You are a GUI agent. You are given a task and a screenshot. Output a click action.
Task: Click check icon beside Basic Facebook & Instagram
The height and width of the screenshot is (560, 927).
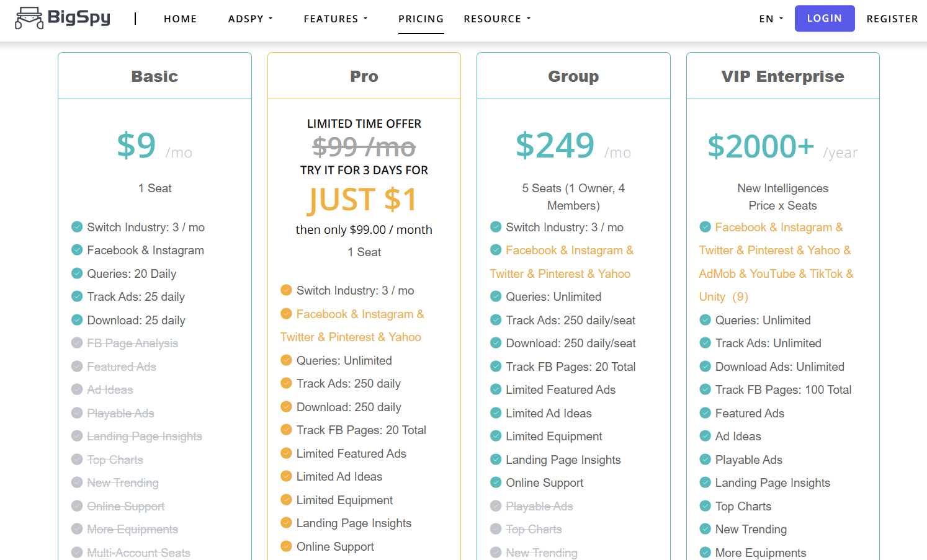[77, 250]
